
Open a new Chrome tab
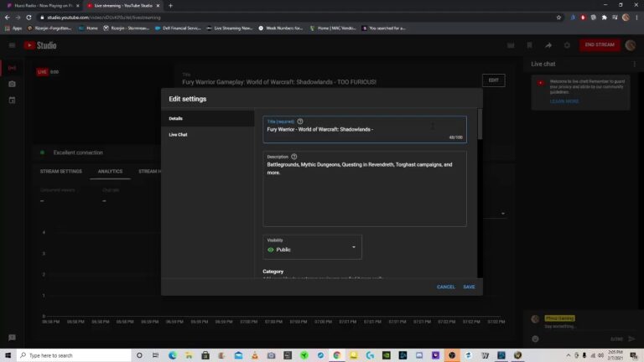(x=170, y=6)
